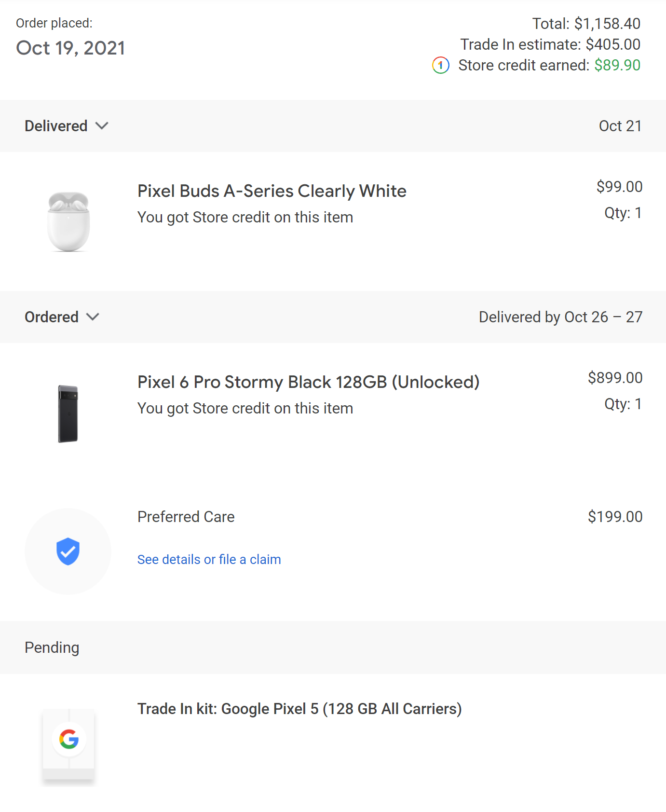Screen dimensions: 666x812
Task: Open Pixel 6 Pro Stormy Black title
Action: point(308,382)
